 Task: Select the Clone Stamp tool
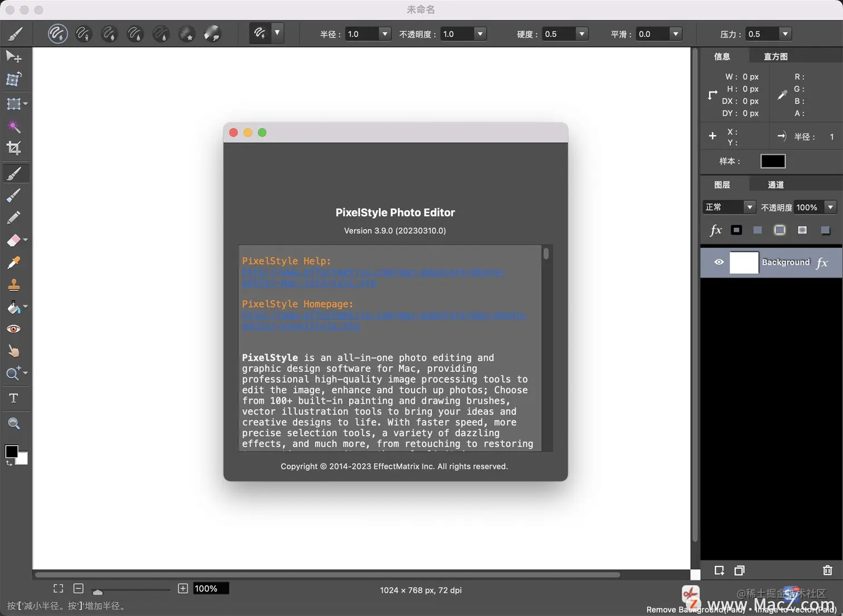(x=13, y=285)
